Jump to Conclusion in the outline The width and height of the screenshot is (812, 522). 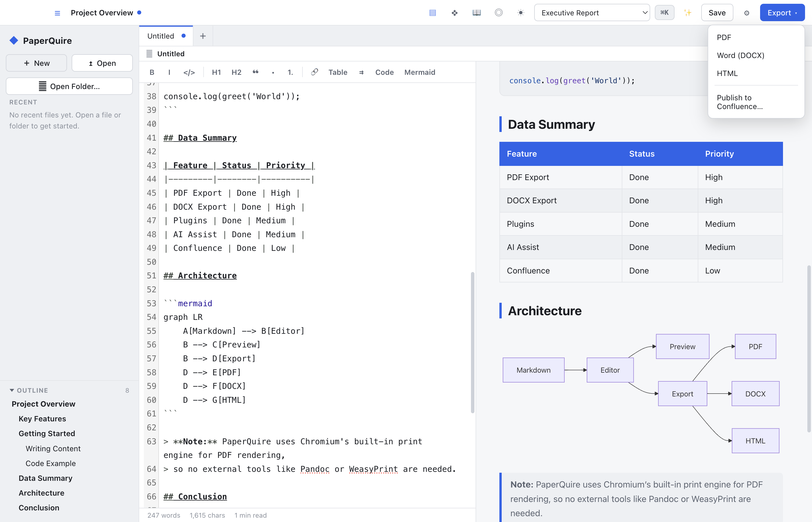(x=39, y=507)
